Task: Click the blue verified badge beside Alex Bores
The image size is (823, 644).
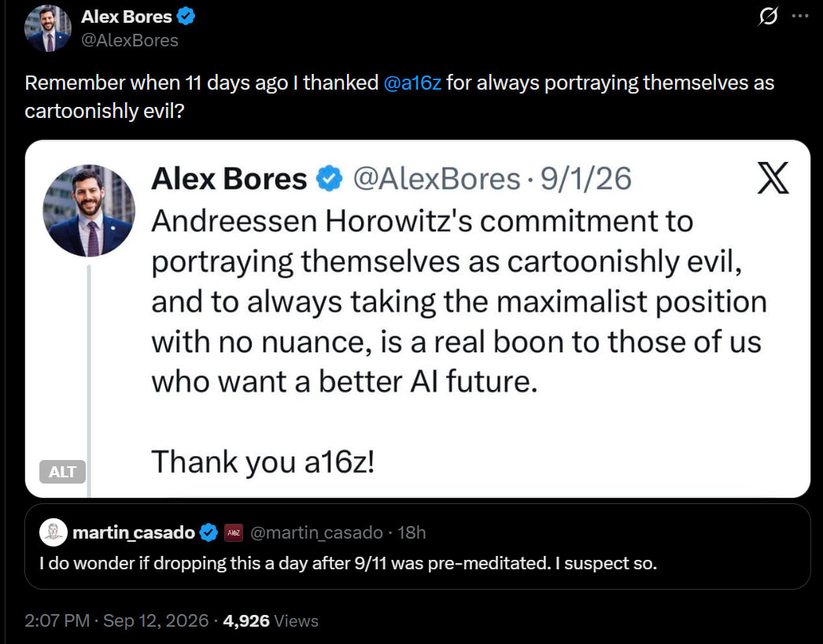Action: coord(186,17)
